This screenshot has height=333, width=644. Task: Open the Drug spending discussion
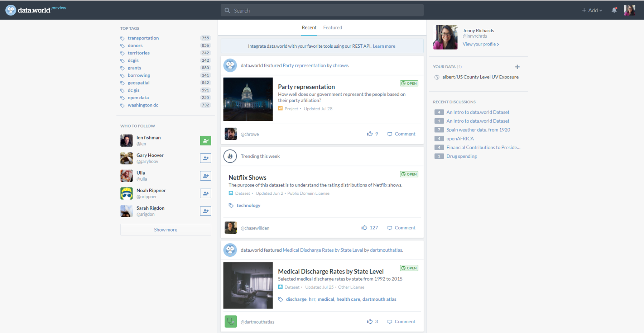point(461,156)
